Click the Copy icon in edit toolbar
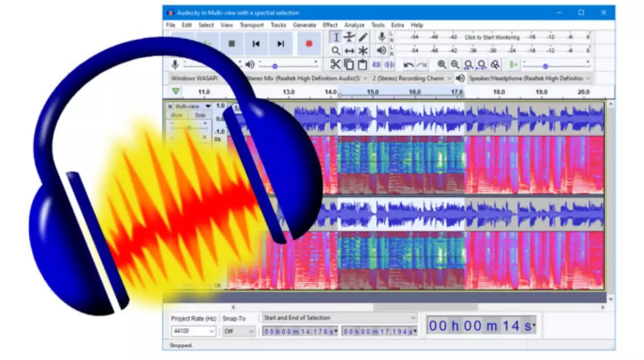Screen dimensions: 644x360 tap(349, 65)
